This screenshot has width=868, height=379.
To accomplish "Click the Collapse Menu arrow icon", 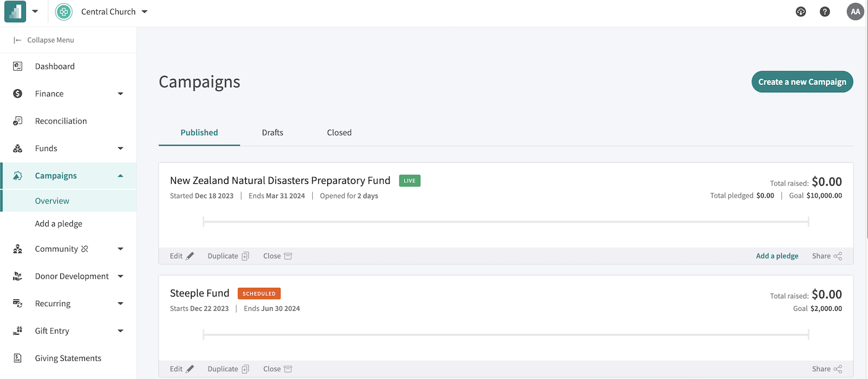I will 17,40.
